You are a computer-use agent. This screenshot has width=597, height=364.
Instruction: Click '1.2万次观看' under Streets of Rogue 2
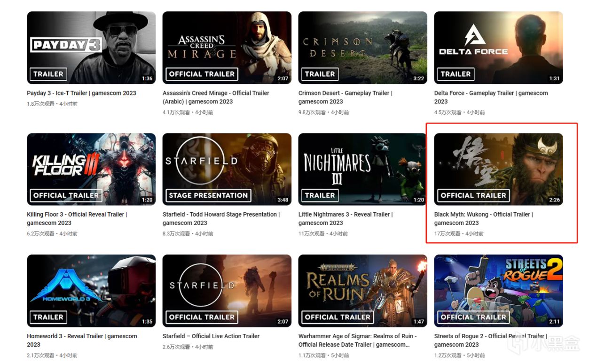pyautogui.click(x=448, y=356)
